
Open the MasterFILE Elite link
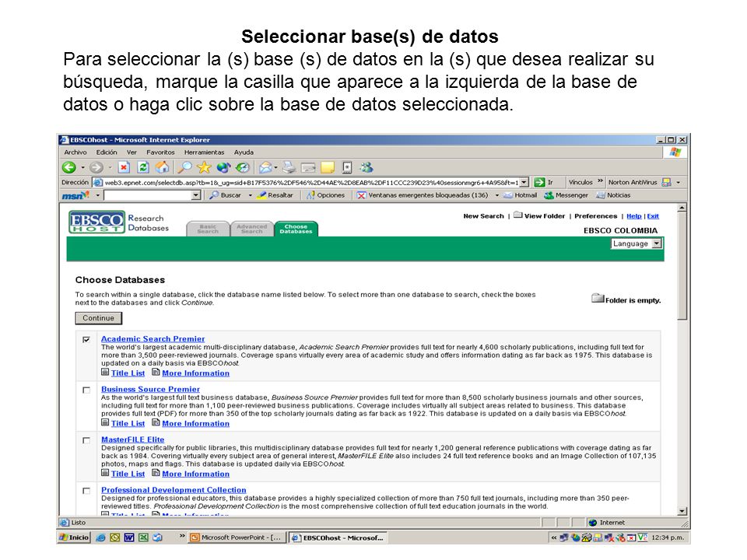(x=132, y=439)
